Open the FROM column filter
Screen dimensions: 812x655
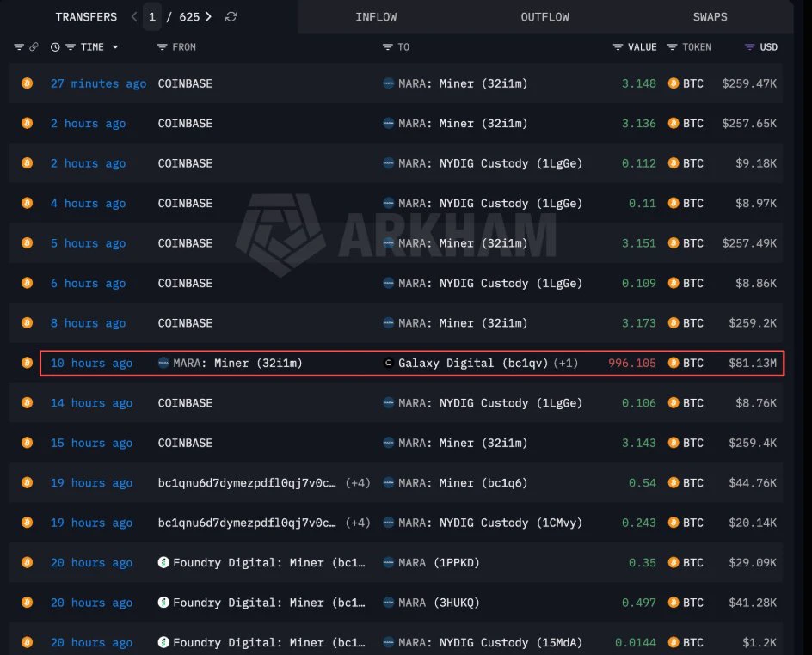(162, 47)
